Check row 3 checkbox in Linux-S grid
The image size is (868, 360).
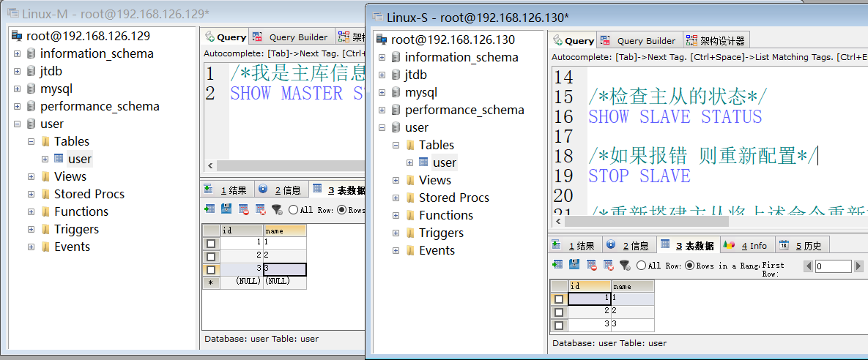pyautogui.click(x=559, y=325)
